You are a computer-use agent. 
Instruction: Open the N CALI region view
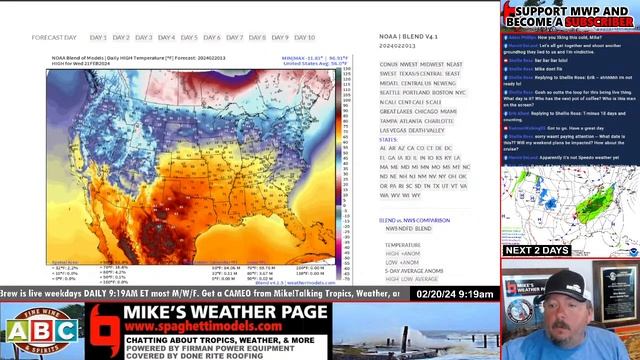pyautogui.click(x=388, y=102)
